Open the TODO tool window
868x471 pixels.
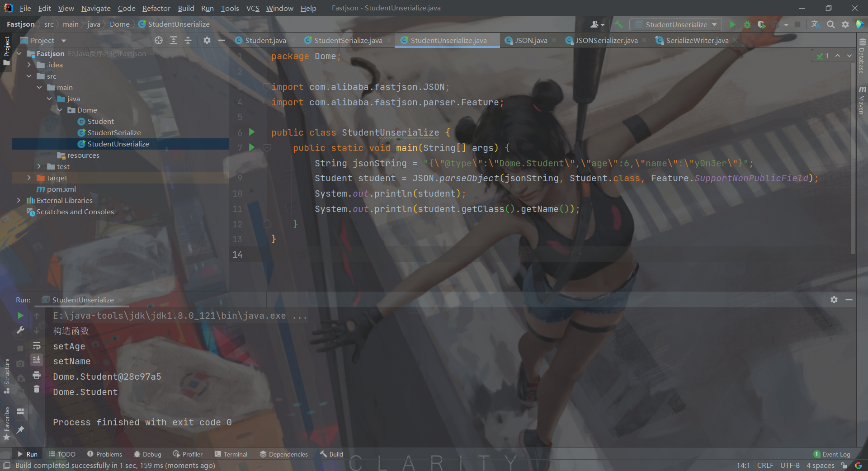click(62, 454)
